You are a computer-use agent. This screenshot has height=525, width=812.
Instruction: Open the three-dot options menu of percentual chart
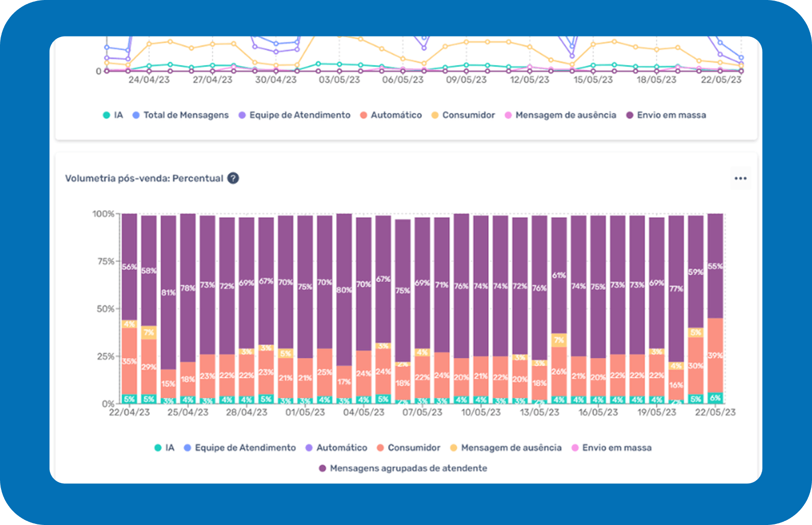click(x=740, y=178)
